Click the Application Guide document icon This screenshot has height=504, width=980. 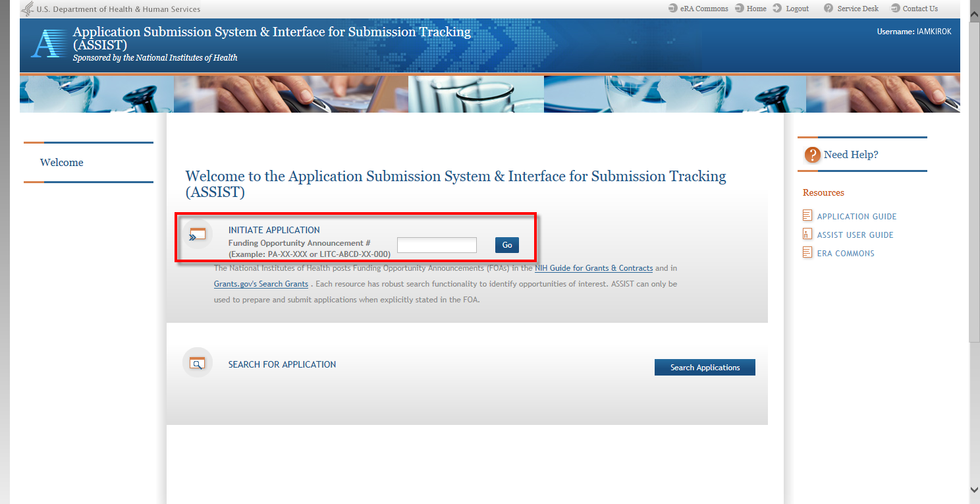[807, 215]
